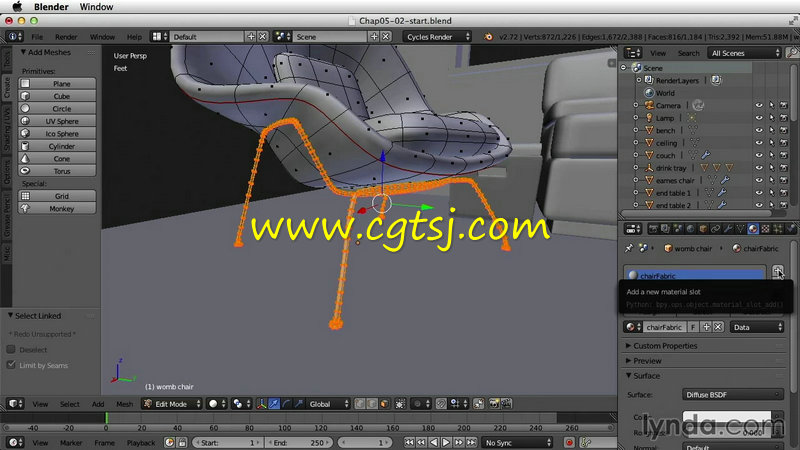The width and height of the screenshot is (800, 450).
Task: Open the All Scenes outliner filter dropdown
Action: (x=744, y=53)
